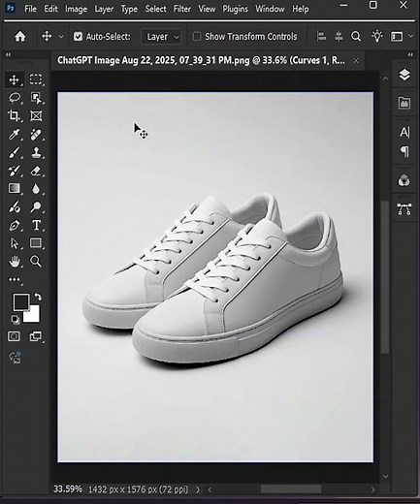Toggle the Auto-Select checkbox
The image size is (420, 504).
[x=78, y=36]
